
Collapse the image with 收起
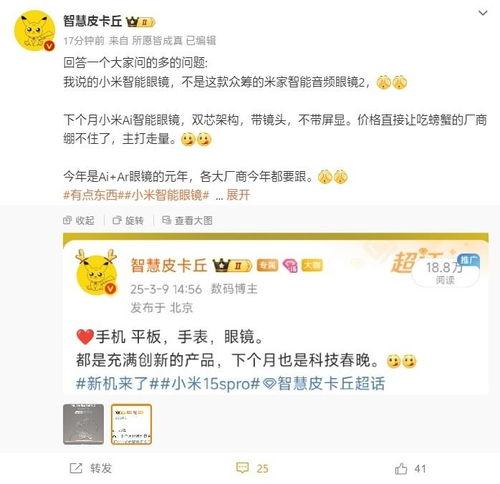(x=79, y=220)
